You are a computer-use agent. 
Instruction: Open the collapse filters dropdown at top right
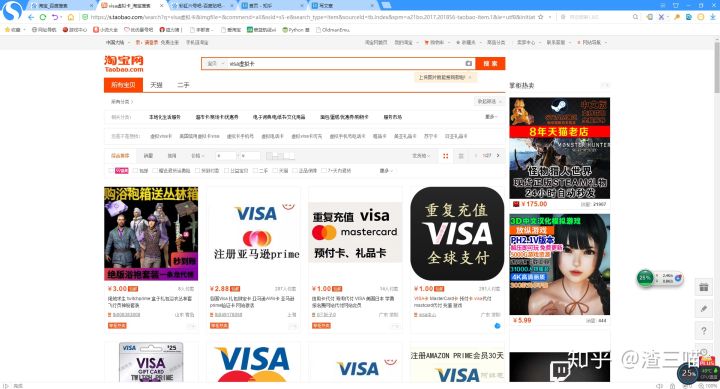[x=489, y=101]
